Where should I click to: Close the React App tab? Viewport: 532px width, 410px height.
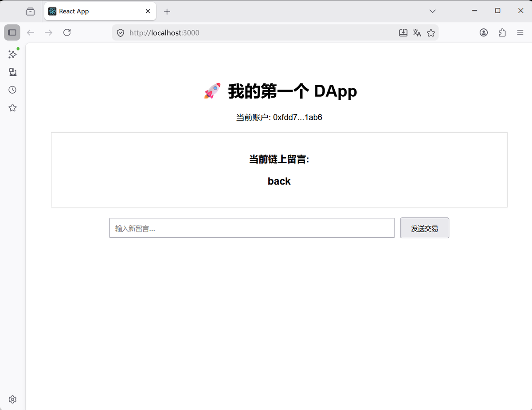tap(148, 12)
